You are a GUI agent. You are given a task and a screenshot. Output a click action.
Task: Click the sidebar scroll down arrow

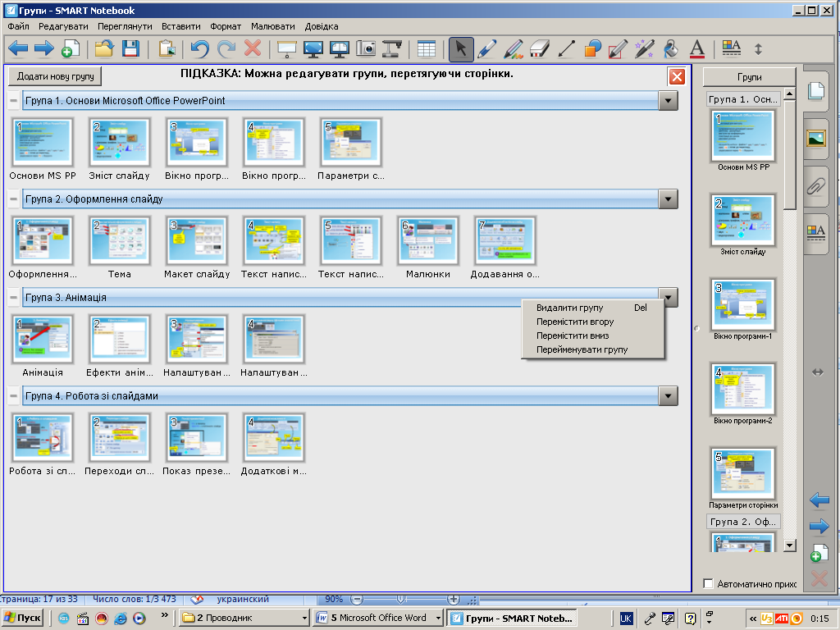click(789, 546)
